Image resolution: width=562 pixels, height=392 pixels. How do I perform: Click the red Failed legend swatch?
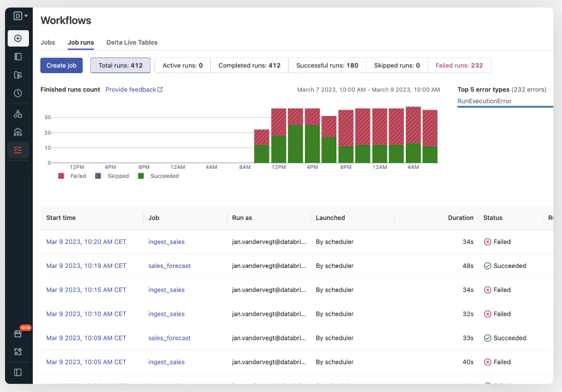pos(61,176)
